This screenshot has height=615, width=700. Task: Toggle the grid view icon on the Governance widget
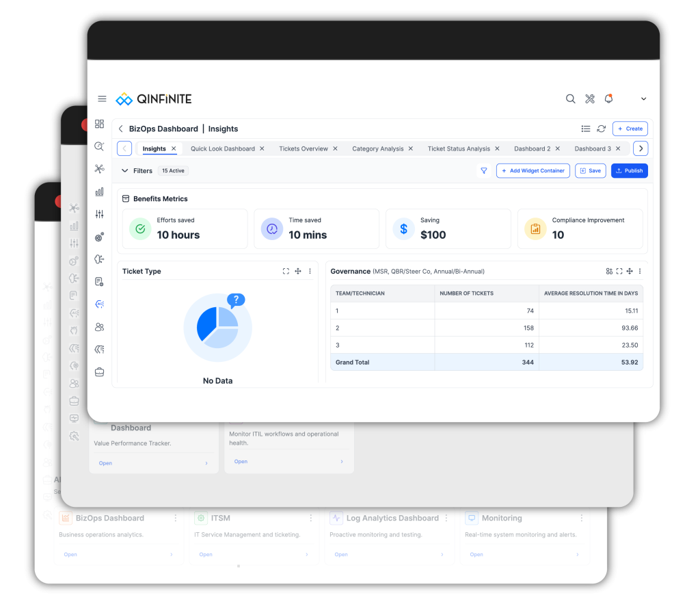(610, 271)
